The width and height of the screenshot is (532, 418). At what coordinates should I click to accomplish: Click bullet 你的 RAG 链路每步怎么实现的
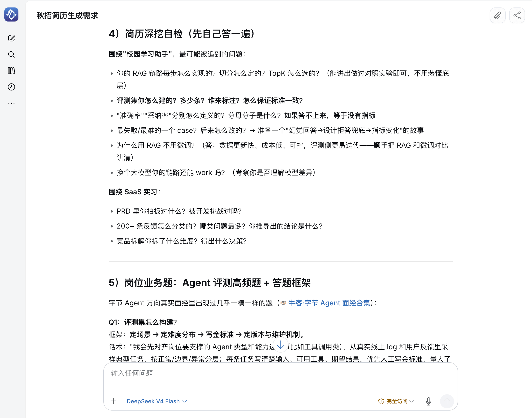[283, 79]
